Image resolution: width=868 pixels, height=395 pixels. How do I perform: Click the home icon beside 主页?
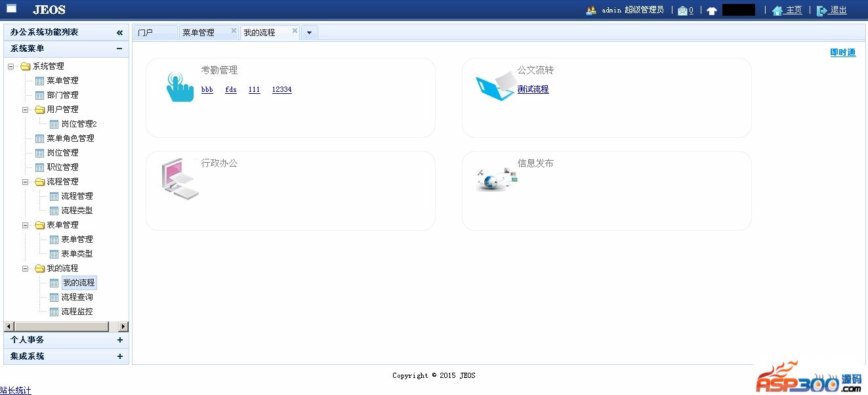pos(777,10)
